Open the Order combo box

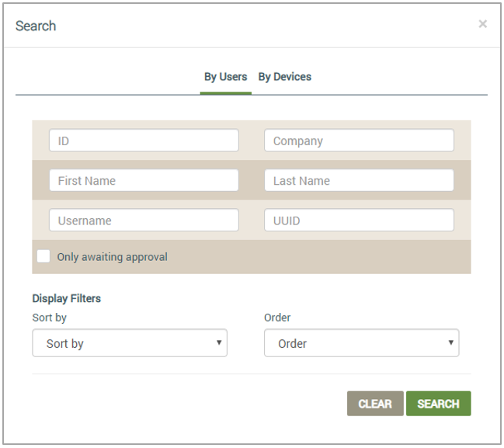pyautogui.click(x=361, y=343)
